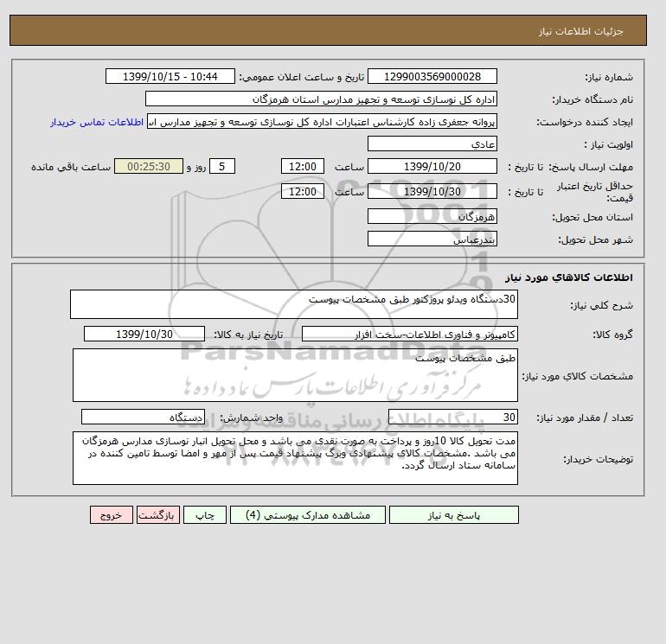The image size is (666, 644).
Task: Click the بازگشت back button
Action: click(x=158, y=515)
